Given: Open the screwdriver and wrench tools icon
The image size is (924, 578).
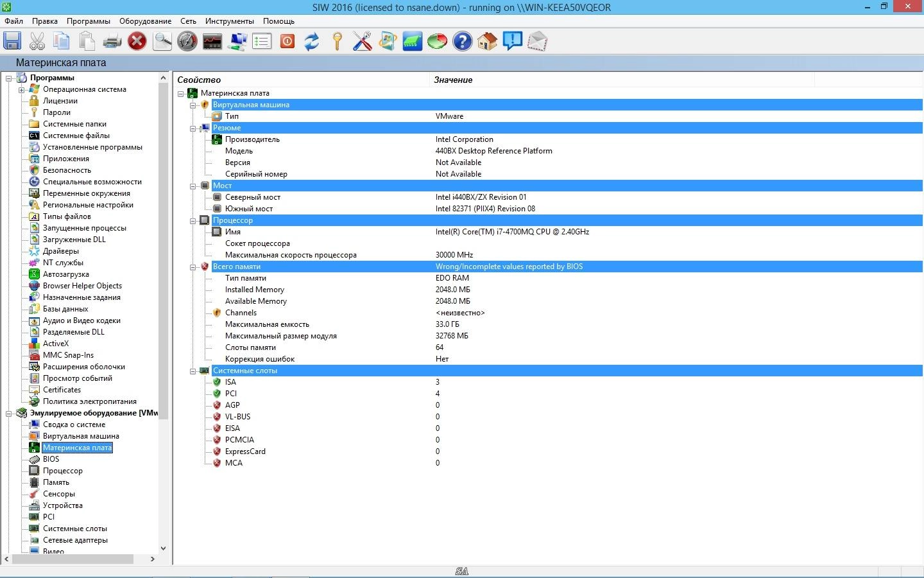Looking at the screenshot, I should pos(362,41).
